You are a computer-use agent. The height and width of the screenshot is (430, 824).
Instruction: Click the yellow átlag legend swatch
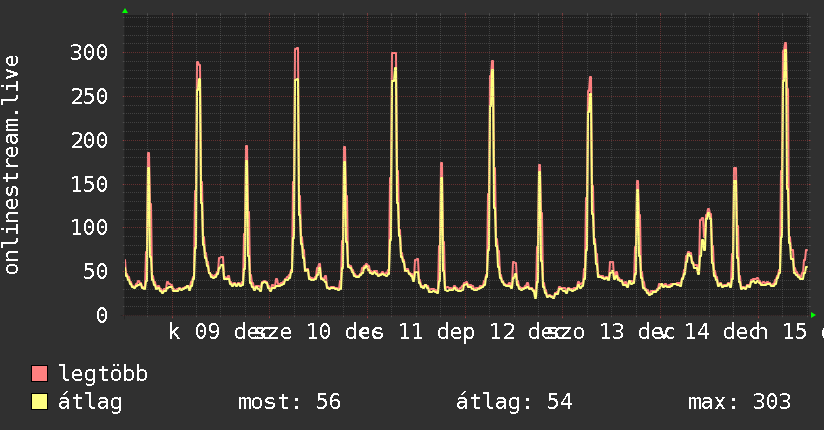tap(39, 401)
